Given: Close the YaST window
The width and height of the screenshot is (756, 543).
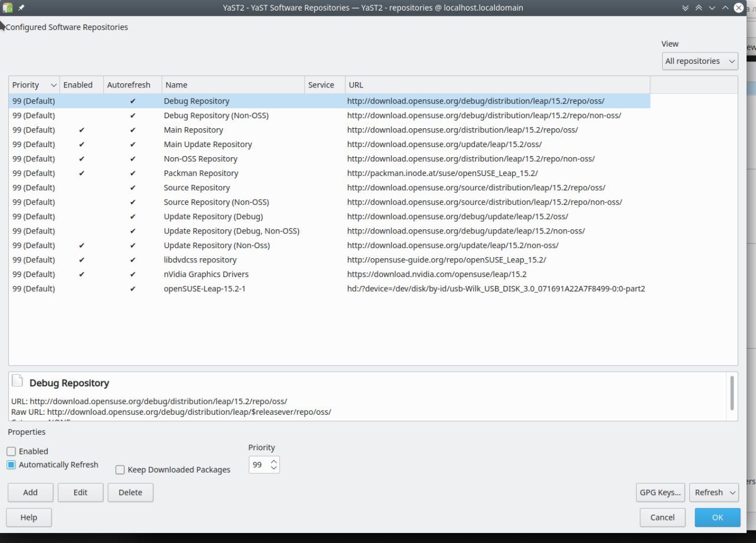Looking at the screenshot, I should (x=739, y=8).
